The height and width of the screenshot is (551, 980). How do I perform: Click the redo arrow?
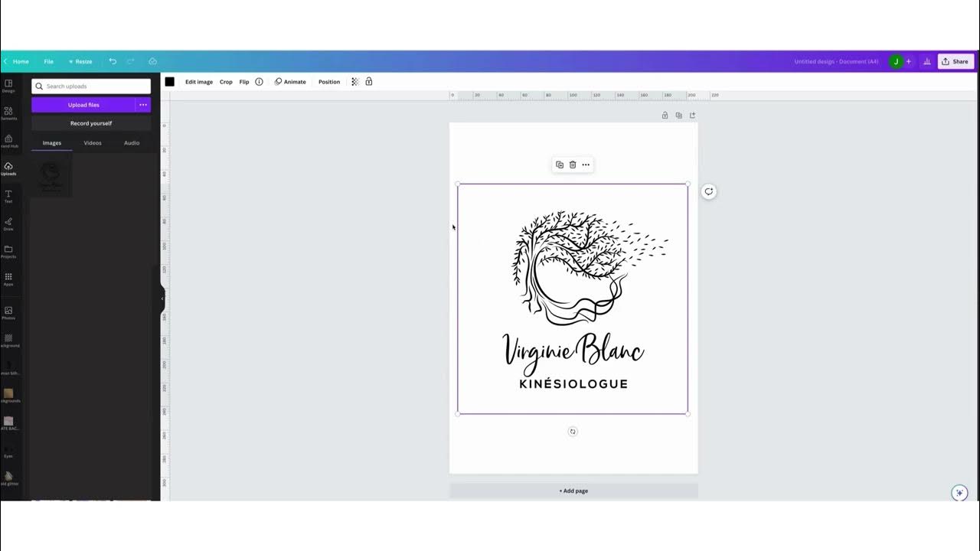[x=131, y=61]
